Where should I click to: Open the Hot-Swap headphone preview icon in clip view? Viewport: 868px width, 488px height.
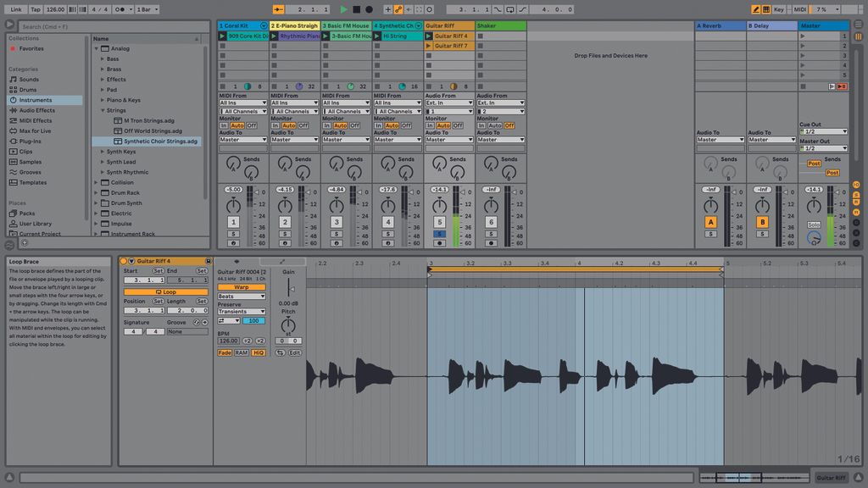click(237, 261)
